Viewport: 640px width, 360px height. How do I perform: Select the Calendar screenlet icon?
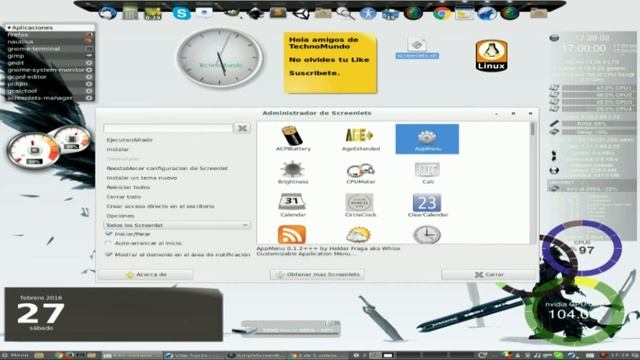293,205
